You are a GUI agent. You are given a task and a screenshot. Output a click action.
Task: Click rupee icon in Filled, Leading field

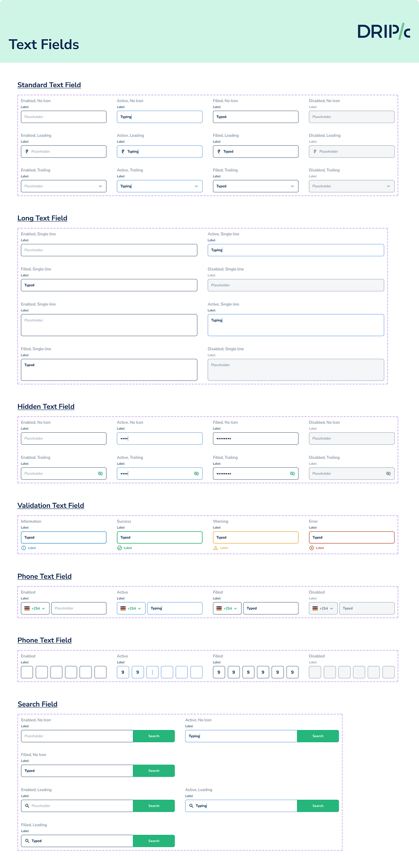point(219,152)
